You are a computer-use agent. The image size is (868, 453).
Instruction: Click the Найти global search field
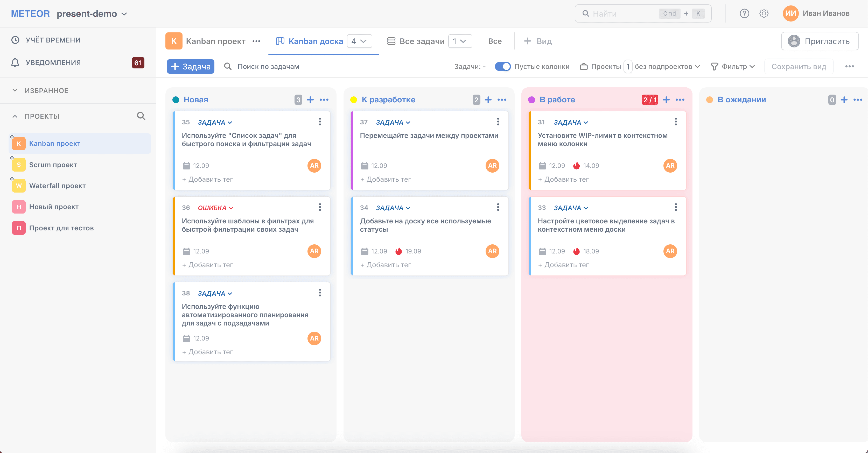point(643,13)
